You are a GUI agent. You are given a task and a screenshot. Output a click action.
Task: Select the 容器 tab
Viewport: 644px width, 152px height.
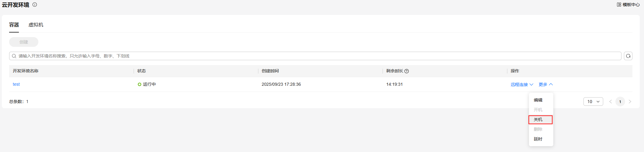[14, 25]
